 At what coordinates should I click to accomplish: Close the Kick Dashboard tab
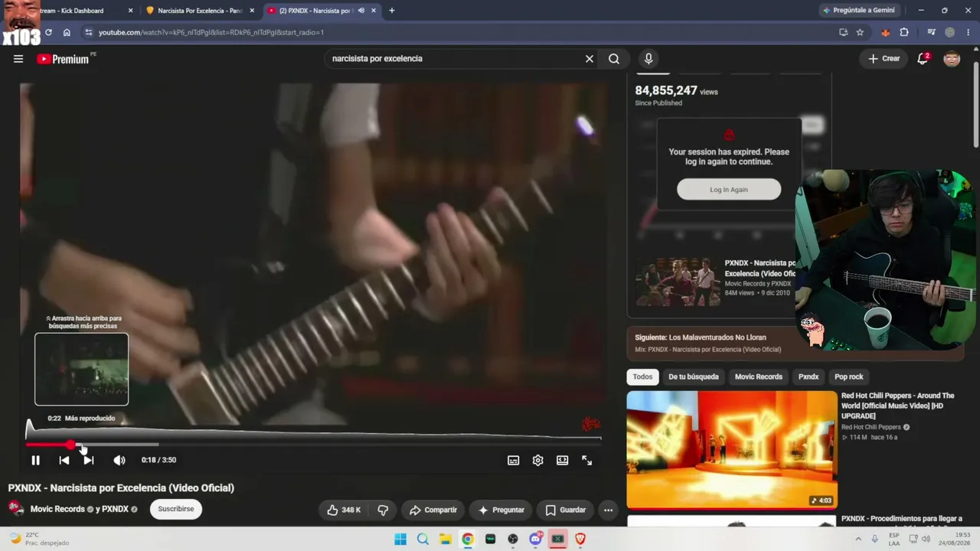(x=130, y=11)
